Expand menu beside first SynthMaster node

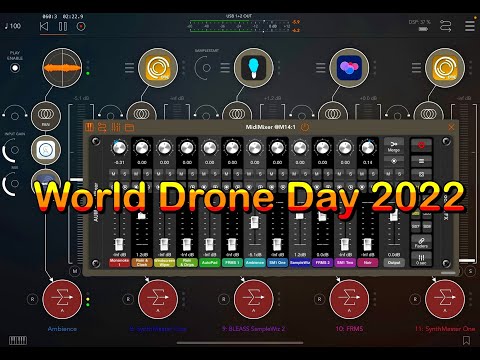click(129, 68)
